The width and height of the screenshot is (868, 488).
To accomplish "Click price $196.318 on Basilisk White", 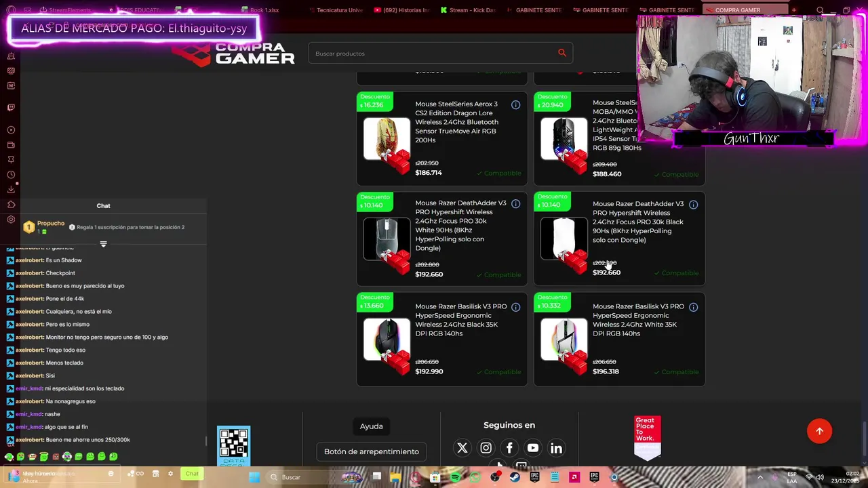I will 606,371.
